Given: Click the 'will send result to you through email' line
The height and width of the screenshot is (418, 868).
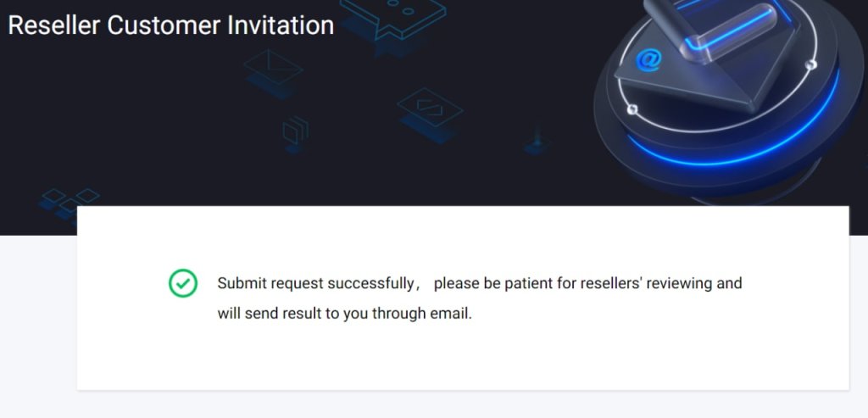Looking at the screenshot, I should (x=344, y=313).
